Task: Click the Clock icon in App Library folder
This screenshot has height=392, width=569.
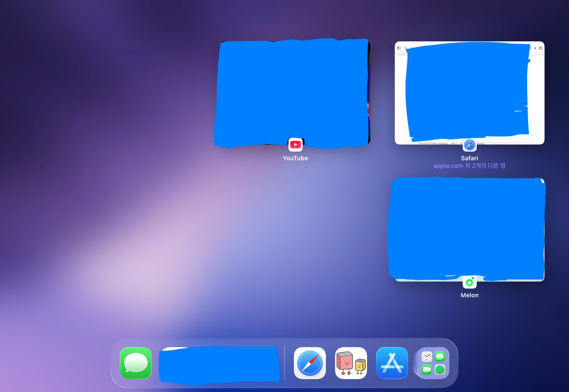Action: pyautogui.click(x=427, y=356)
